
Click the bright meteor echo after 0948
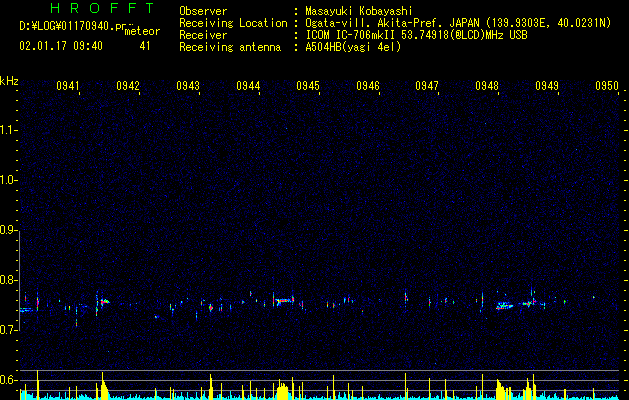point(505,306)
